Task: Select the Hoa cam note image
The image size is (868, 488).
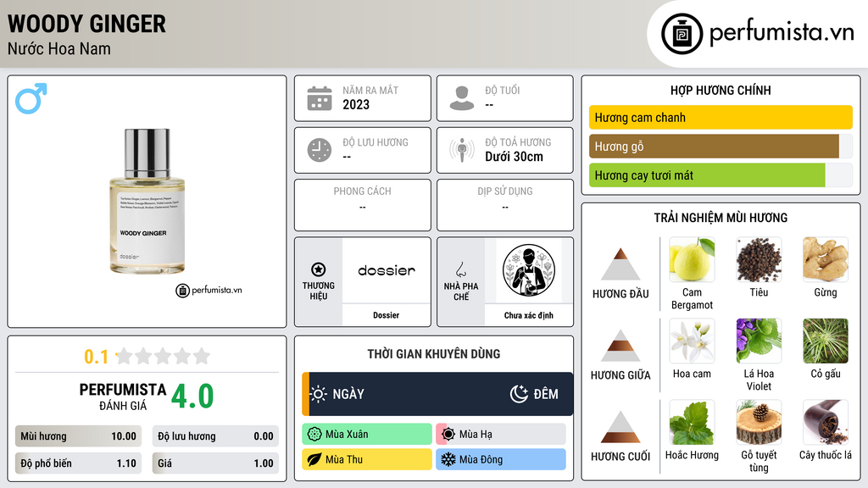Action: 692,341
